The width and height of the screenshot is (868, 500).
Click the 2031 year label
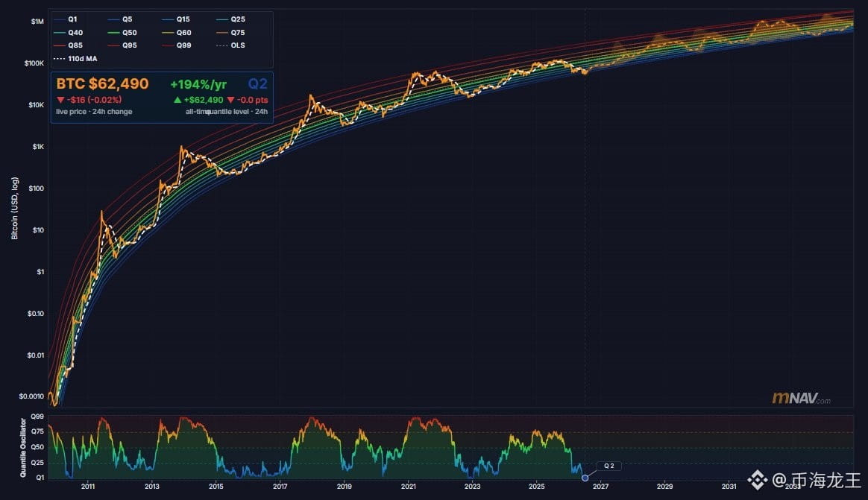pyautogui.click(x=729, y=487)
